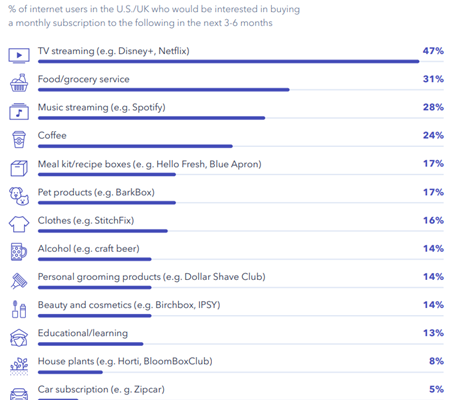
Task: Click the 47% value for TV streaming
Action: (x=433, y=51)
